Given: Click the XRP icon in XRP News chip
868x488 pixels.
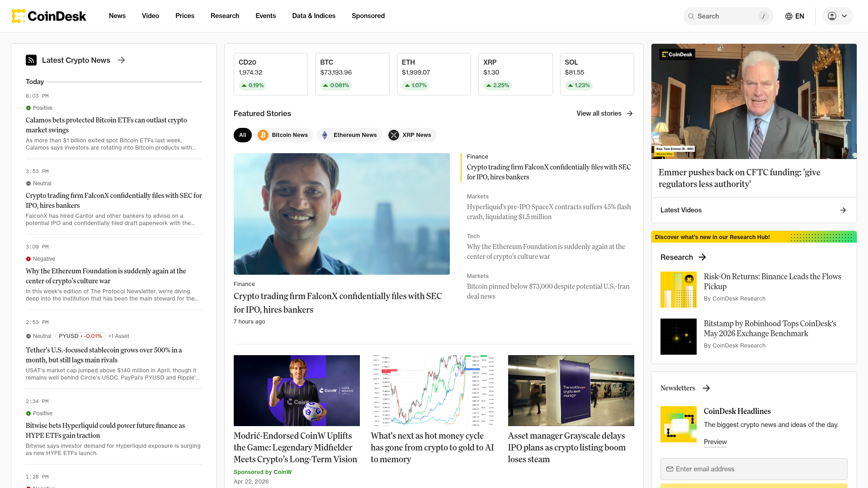Looking at the screenshot, I should 394,135.
